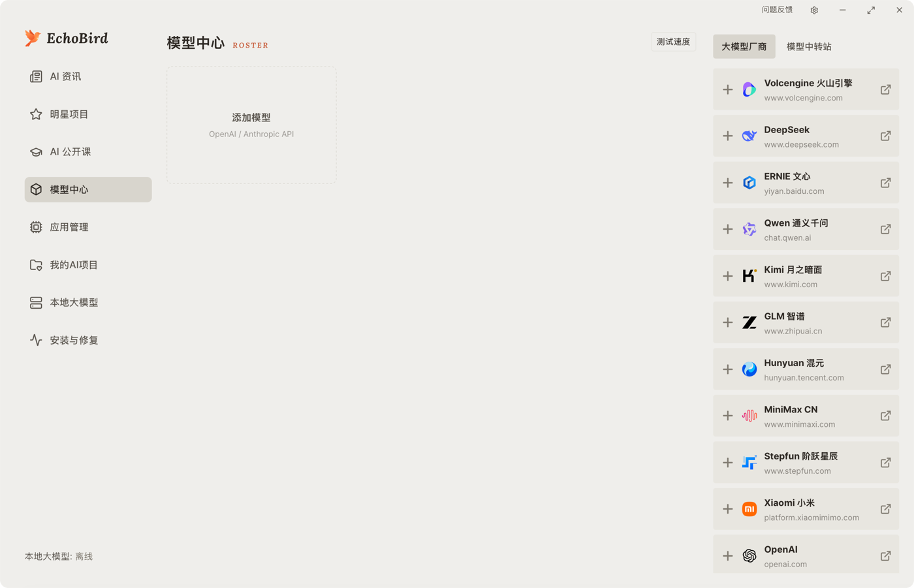Select the www.kimi.com address text
Screen dimensions: 914x588
click(x=791, y=285)
